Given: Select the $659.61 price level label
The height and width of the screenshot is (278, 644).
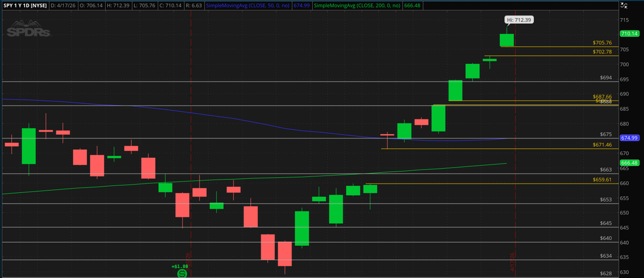Looking at the screenshot, I should click(602, 180).
